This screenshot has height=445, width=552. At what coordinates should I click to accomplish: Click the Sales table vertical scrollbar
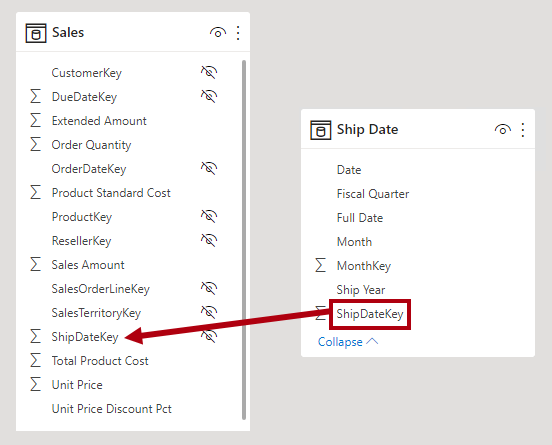pyautogui.click(x=244, y=240)
